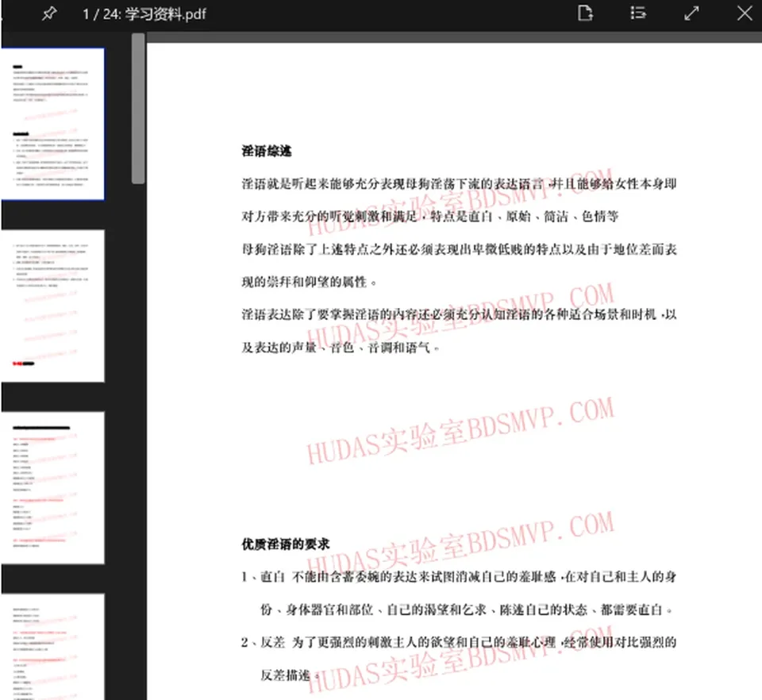Click the second bold section heading
The width and height of the screenshot is (762, 700).
pyautogui.click(x=285, y=544)
